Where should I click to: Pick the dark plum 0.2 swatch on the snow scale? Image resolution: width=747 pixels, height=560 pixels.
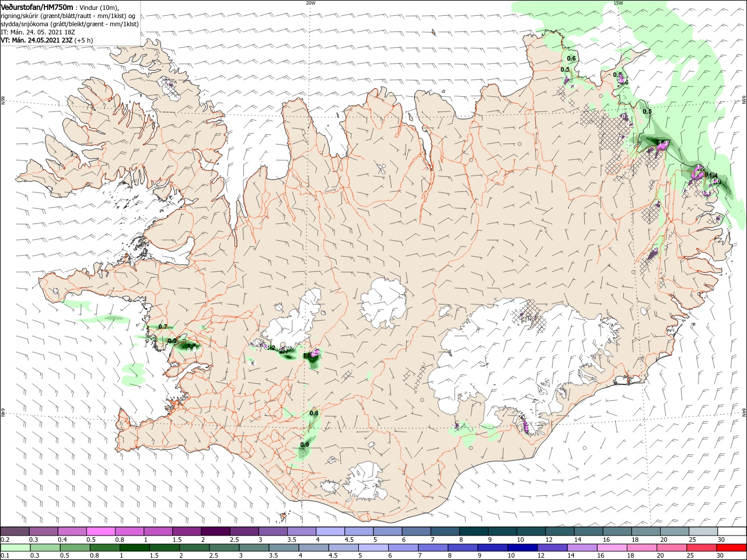[x=15, y=531]
